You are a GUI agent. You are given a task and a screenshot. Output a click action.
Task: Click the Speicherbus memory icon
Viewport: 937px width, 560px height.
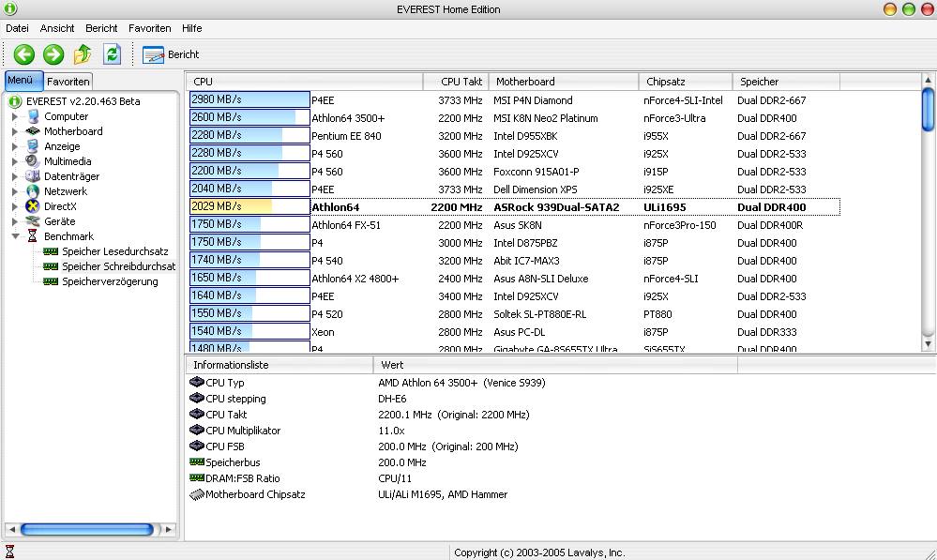tap(197, 462)
